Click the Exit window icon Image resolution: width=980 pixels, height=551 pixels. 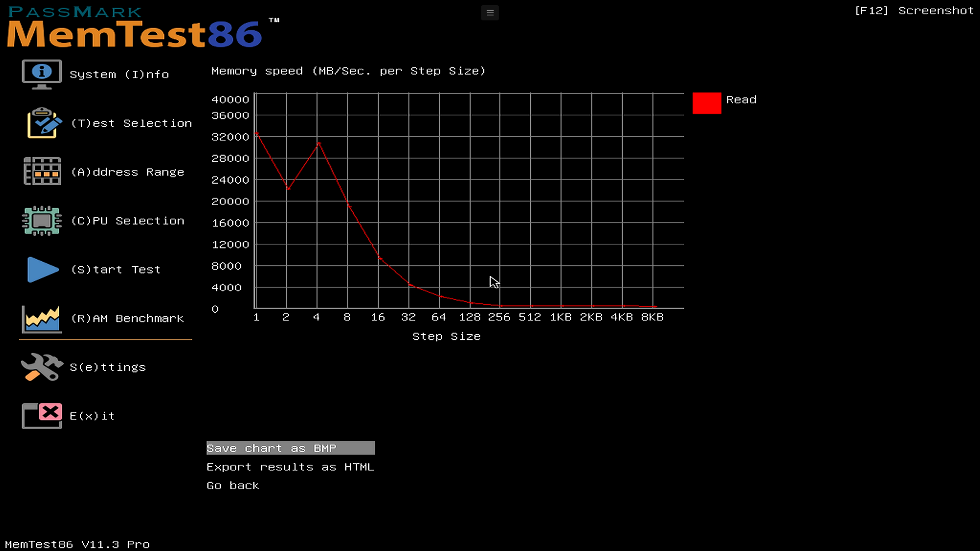[x=42, y=415]
